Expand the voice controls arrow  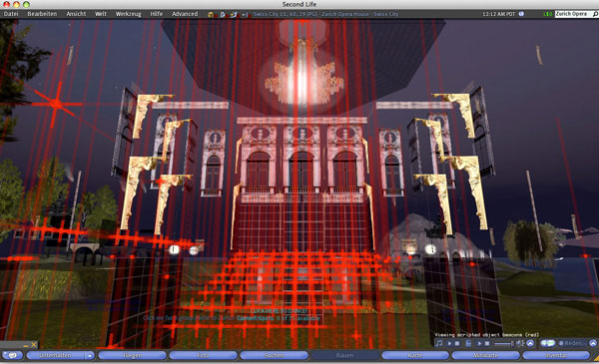tap(593, 343)
